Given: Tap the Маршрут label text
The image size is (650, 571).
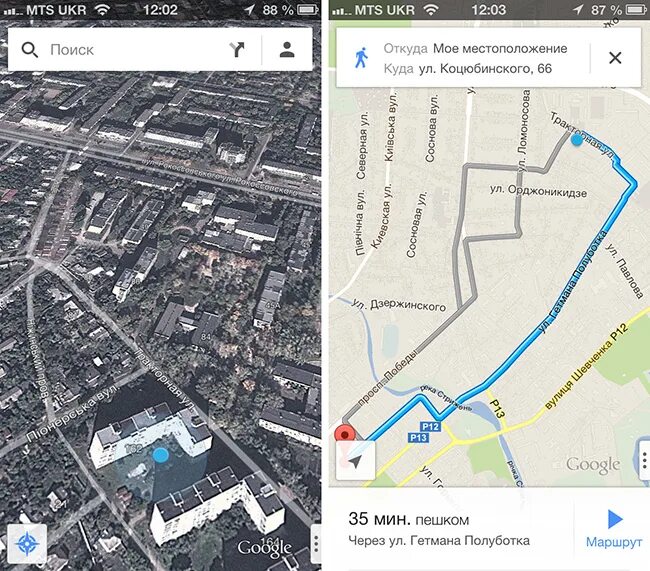Looking at the screenshot, I should pos(614,542).
